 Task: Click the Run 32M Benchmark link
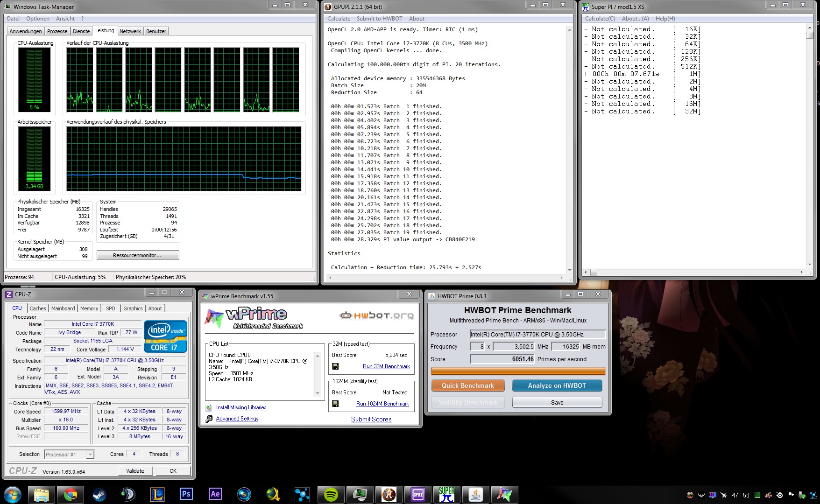tap(386, 366)
